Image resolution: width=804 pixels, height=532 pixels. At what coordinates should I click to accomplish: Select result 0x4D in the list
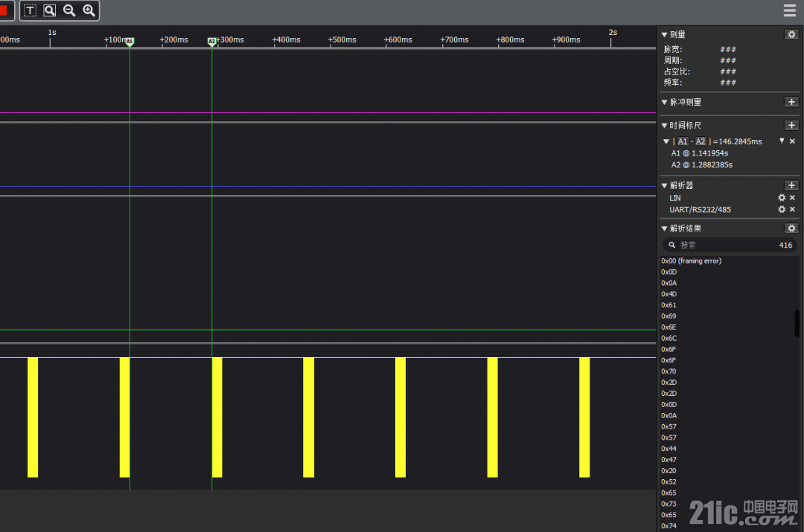[669, 294]
